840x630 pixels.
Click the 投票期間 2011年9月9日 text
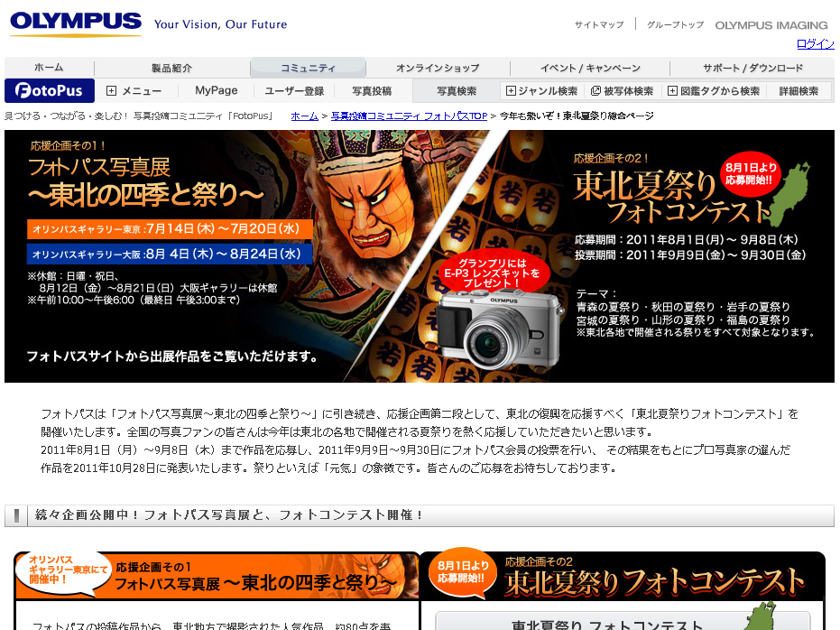tap(690, 255)
